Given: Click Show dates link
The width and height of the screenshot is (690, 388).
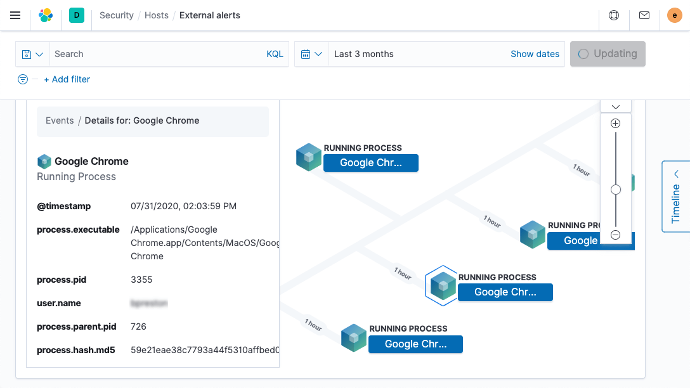Looking at the screenshot, I should click(535, 54).
